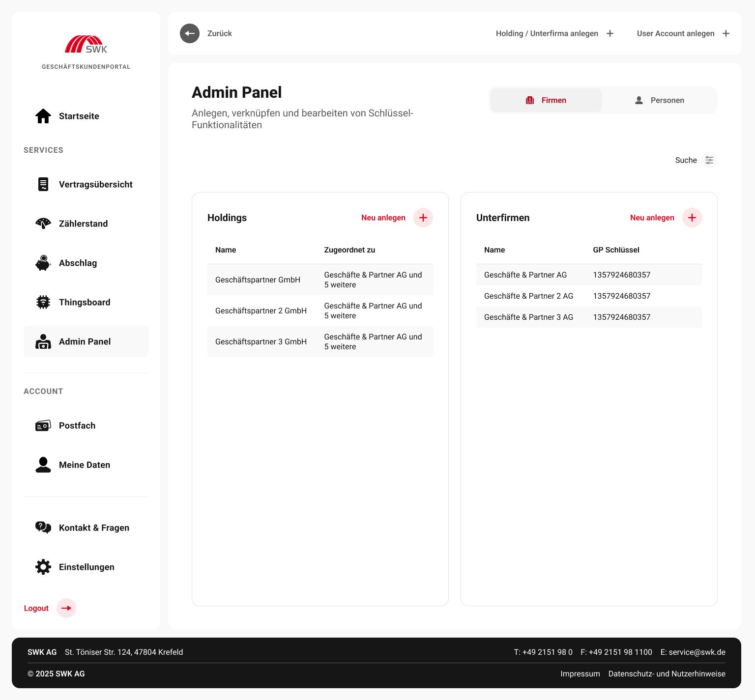The width and height of the screenshot is (755, 700).
Task: Click the Suche label
Action: tap(686, 160)
